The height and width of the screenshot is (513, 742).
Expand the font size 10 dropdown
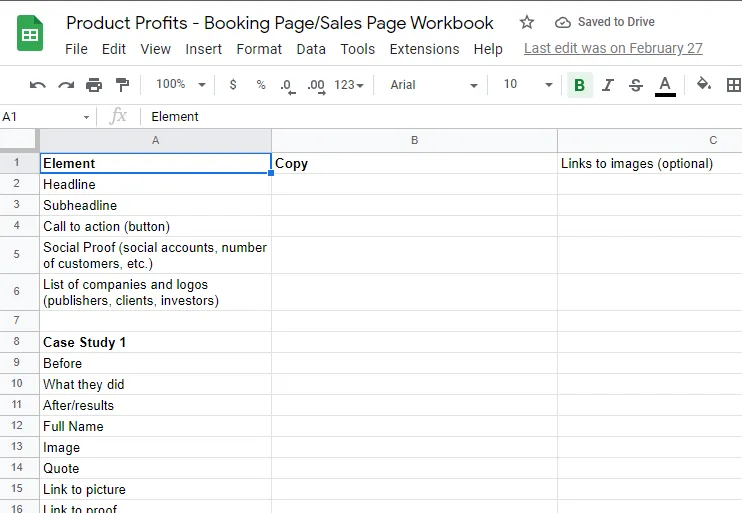[x=528, y=85]
